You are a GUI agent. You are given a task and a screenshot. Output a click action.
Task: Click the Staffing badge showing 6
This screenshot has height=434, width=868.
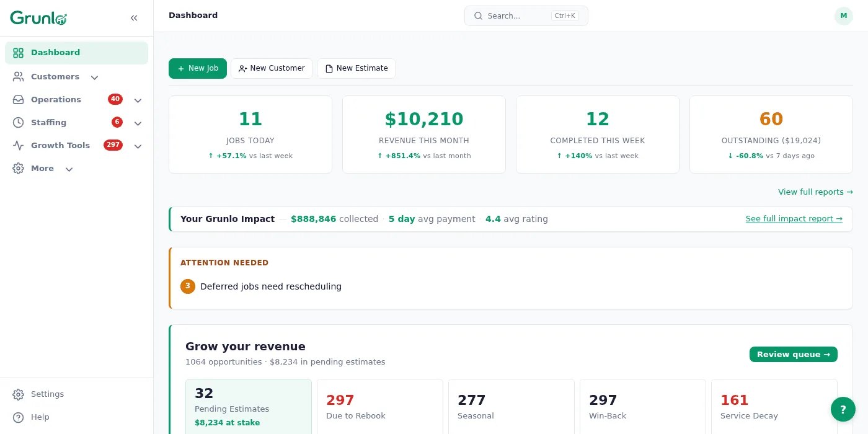[117, 122]
